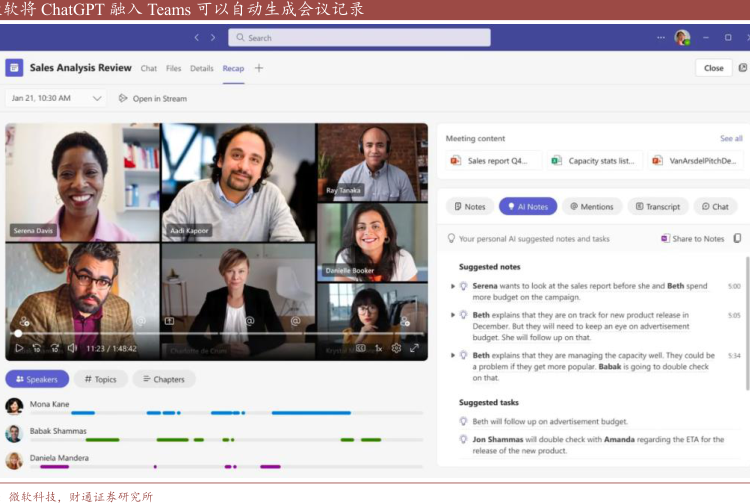Click the screen share marker on timeline
The height and width of the screenshot is (504, 750).
169,321
